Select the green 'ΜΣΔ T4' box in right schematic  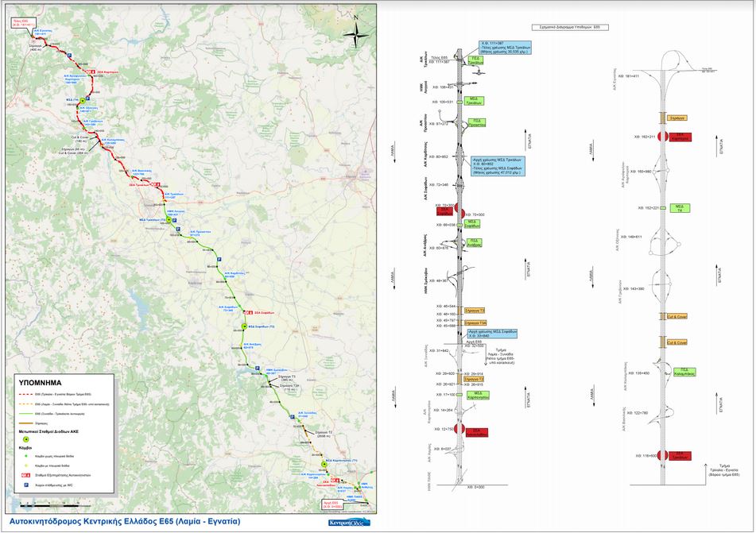point(680,207)
